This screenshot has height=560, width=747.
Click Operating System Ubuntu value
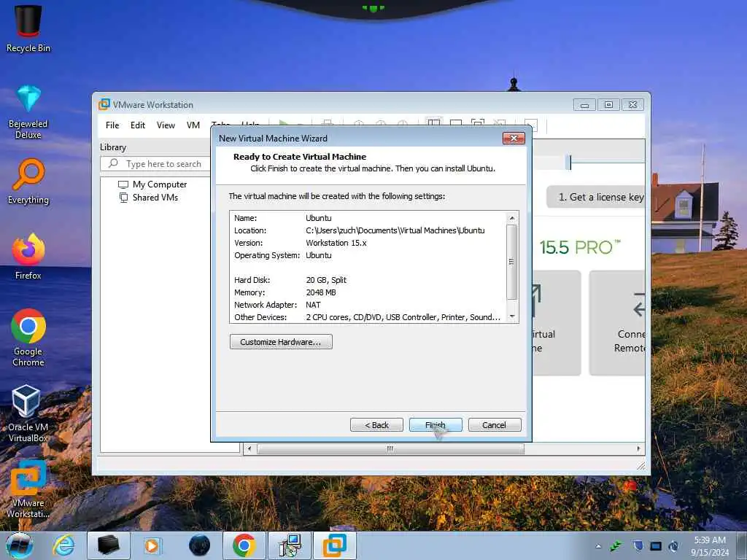pos(318,255)
